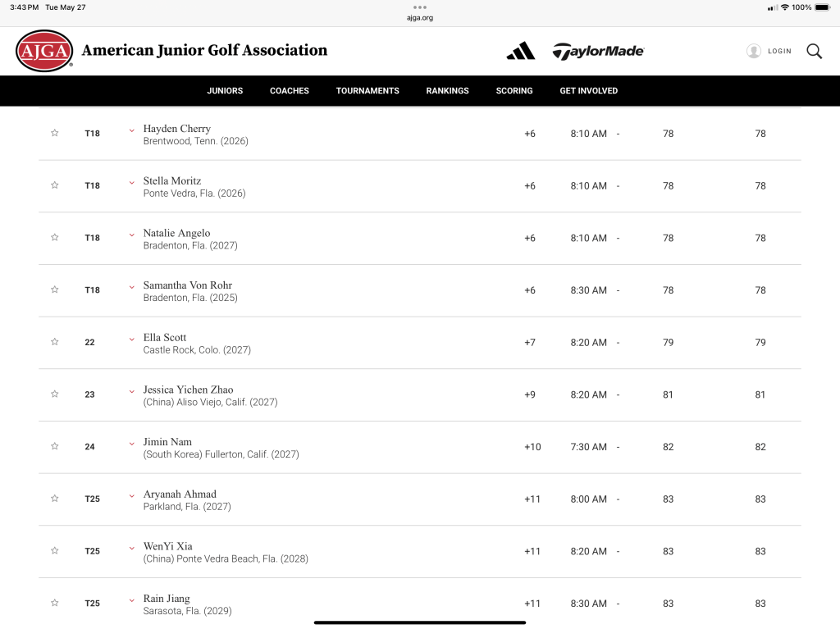Screen dimensions: 840x629
Task: Click the login user avatar icon
Action: click(753, 51)
